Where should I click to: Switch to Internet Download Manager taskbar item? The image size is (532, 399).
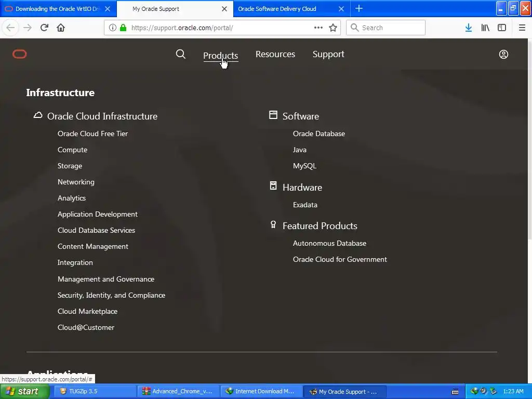click(x=261, y=392)
